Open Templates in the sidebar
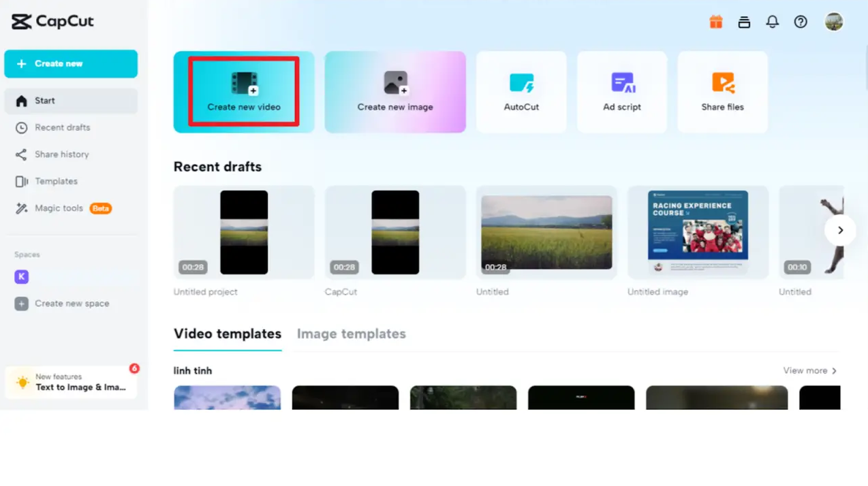This screenshot has width=868, height=486. pos(71,181)
